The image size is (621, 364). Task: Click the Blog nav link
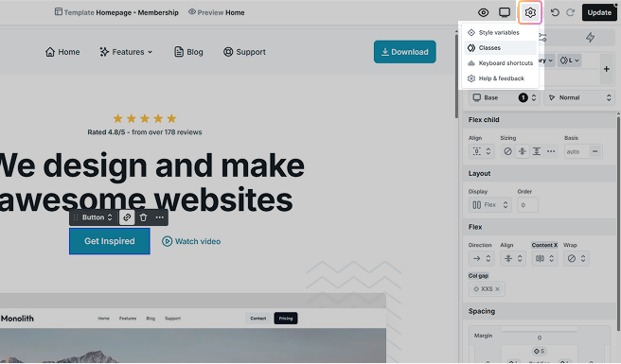click(x=188, y=52)
